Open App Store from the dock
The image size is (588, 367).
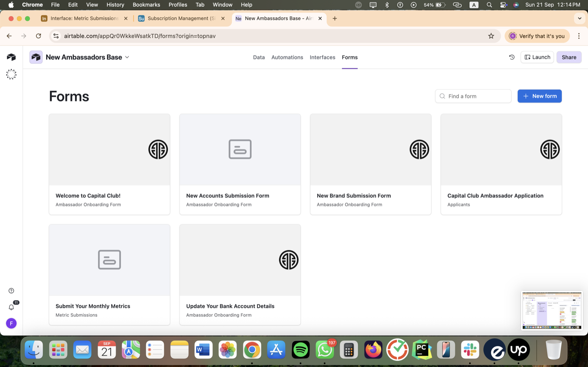276,350
